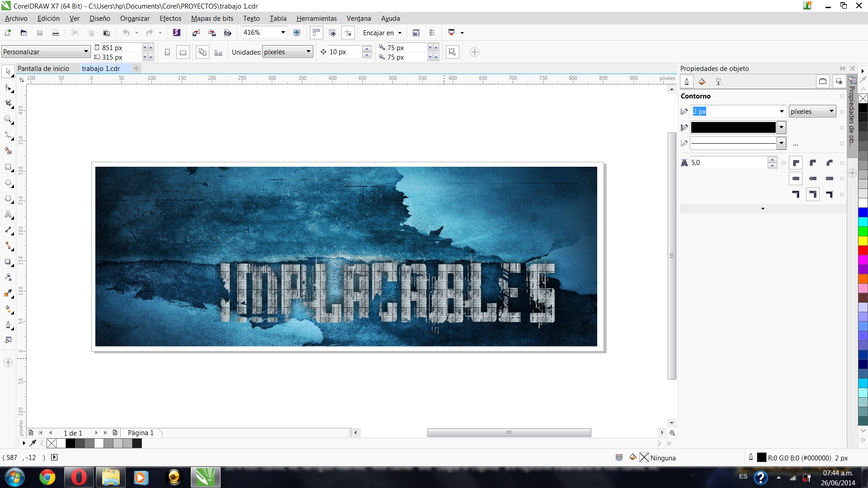Select the Color Eyedropper tool

(8, 293)
